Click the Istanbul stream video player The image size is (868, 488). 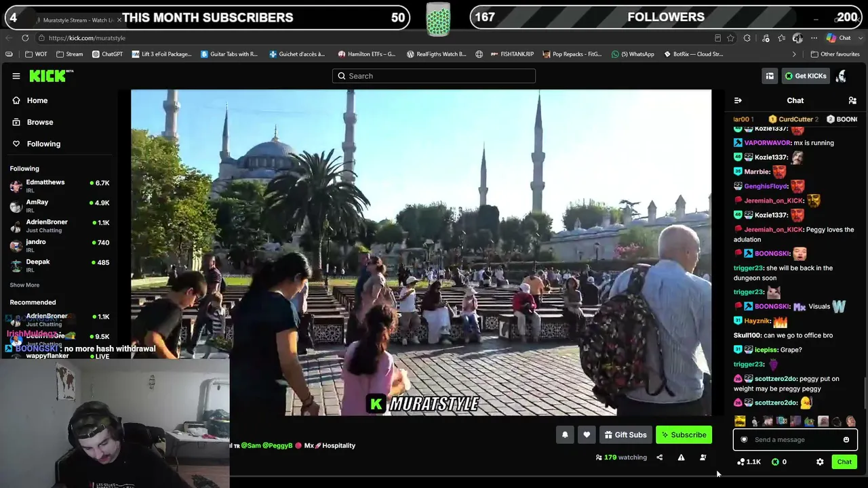tap(421, 252)
